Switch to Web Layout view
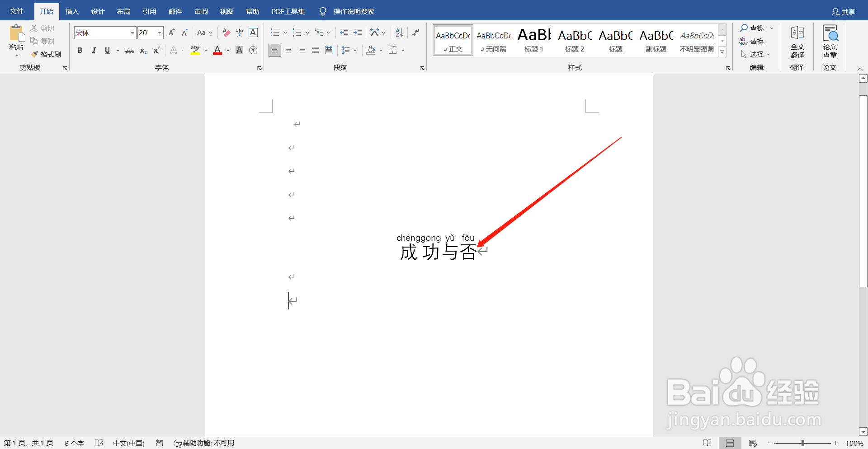Screen dimensions: 868x449 pos(753,443)
